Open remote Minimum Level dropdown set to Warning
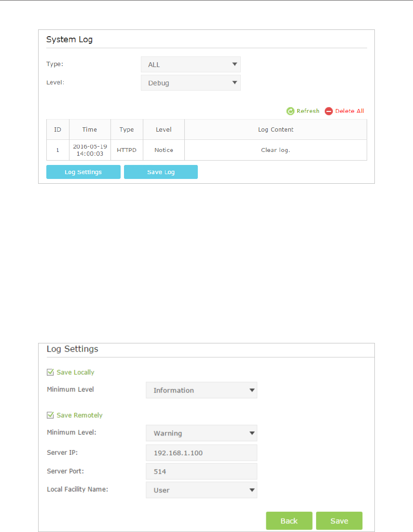The width and height of the screenshot is (413, 532). coord(201,433)
